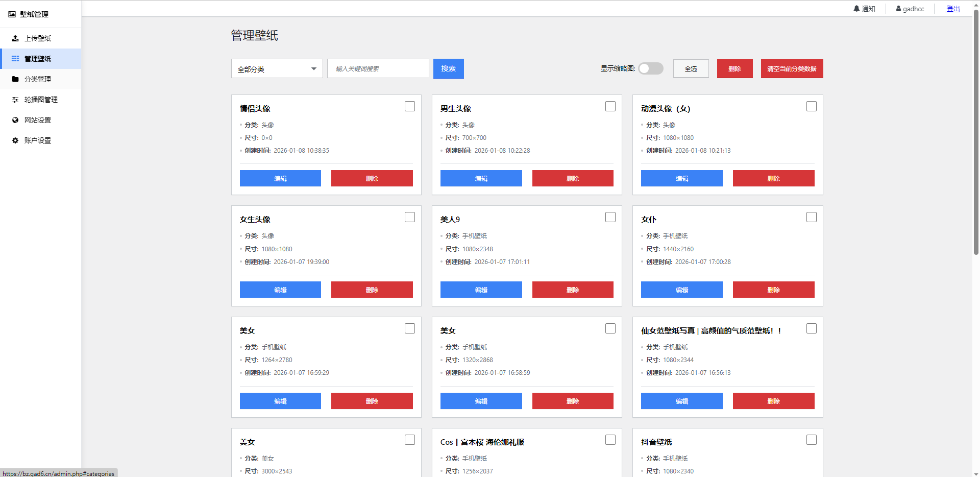Click the bell notification icon
This screenshot has width=980, height=477.
pos(856,9)
